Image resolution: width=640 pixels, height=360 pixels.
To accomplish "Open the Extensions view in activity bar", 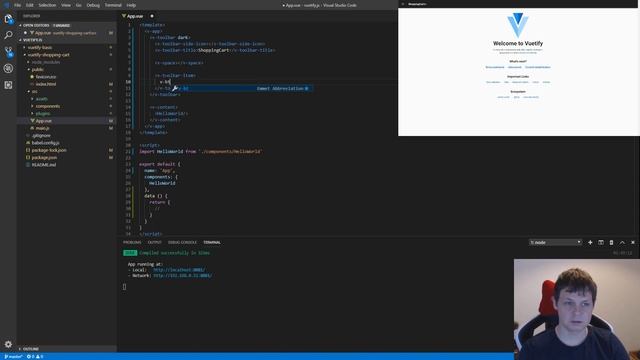I will pyautogui.click(x=8, y=85).
